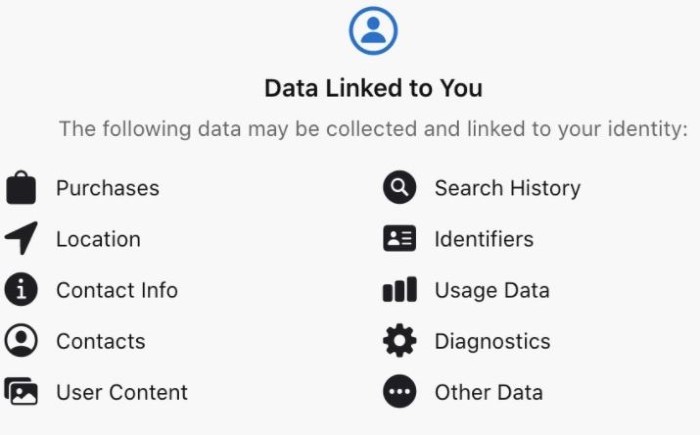Image resolution: width=700 pixels, height=435 pixels.
Task: Select the Identifiers label
Action: [484, 239]
